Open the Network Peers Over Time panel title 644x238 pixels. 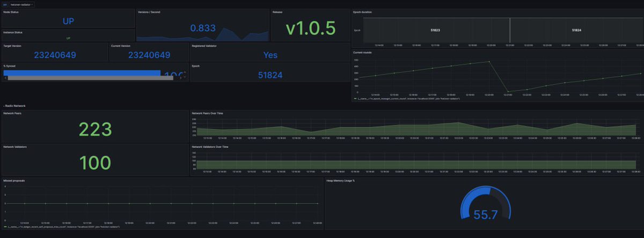208,113
